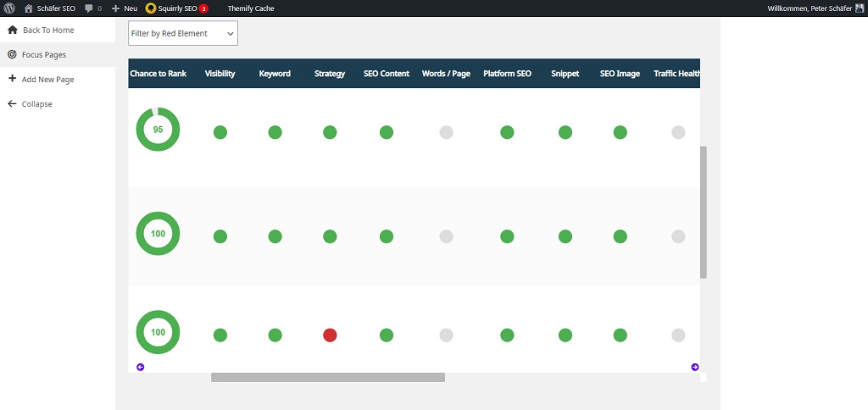Choose Add New Page in sidebar
This screenshot has width=868, height=410.
click(x=58, y=79)
